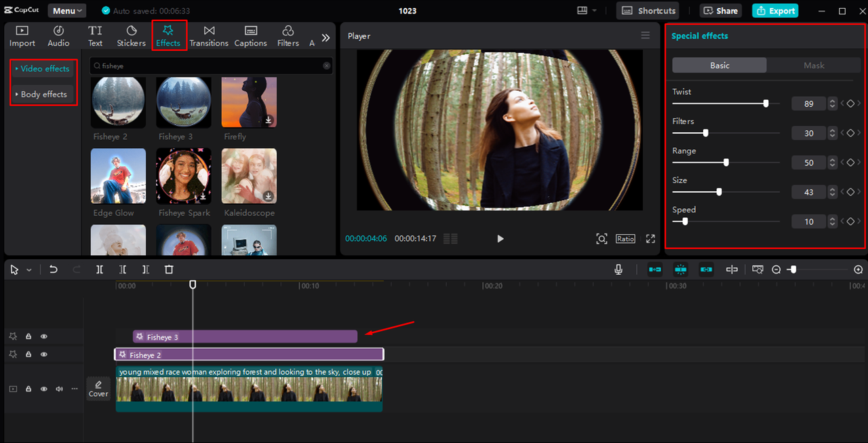Click the Share button
868x443 pixels.
pyautogui.click(x=721, y=11)
